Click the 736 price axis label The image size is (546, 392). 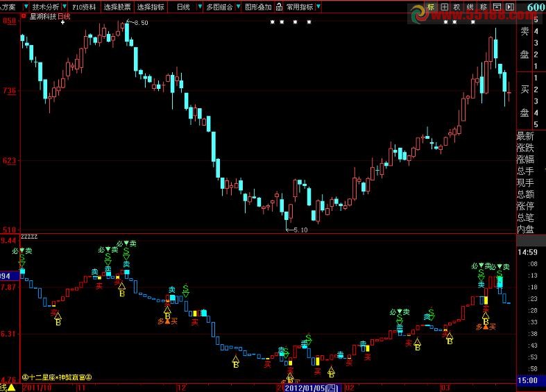[10, 90]
